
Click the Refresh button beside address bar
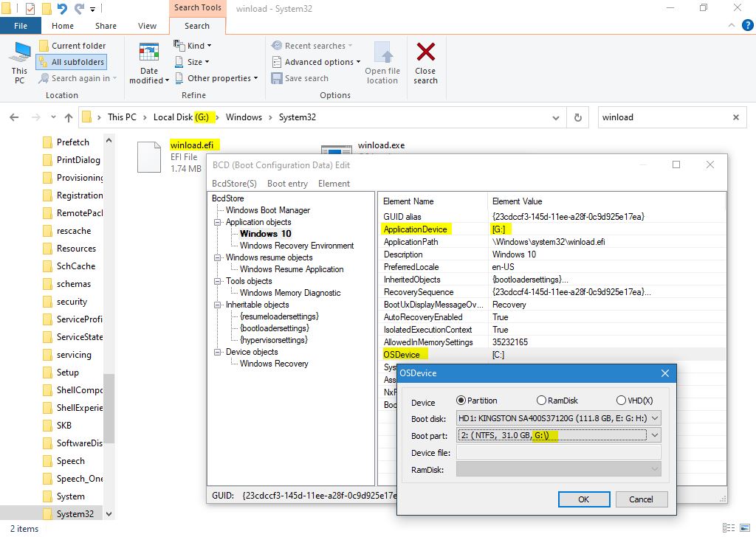(x=577, y=117)
